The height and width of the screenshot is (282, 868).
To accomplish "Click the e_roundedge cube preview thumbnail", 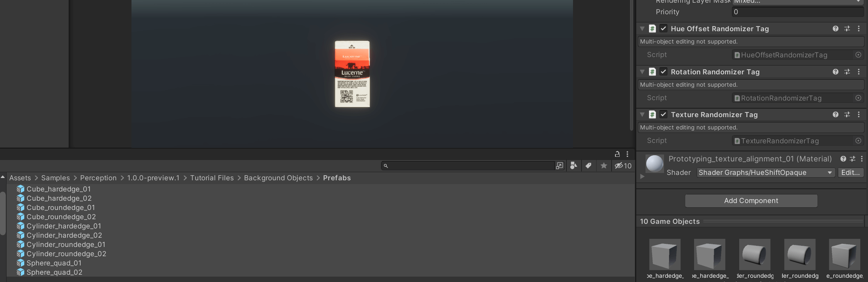I will [x=844, y=254].
